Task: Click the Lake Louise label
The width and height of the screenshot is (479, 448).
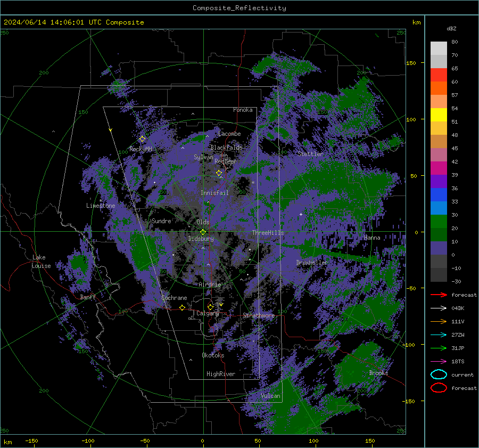Action: pyautogui.click(x=41, y=262)
